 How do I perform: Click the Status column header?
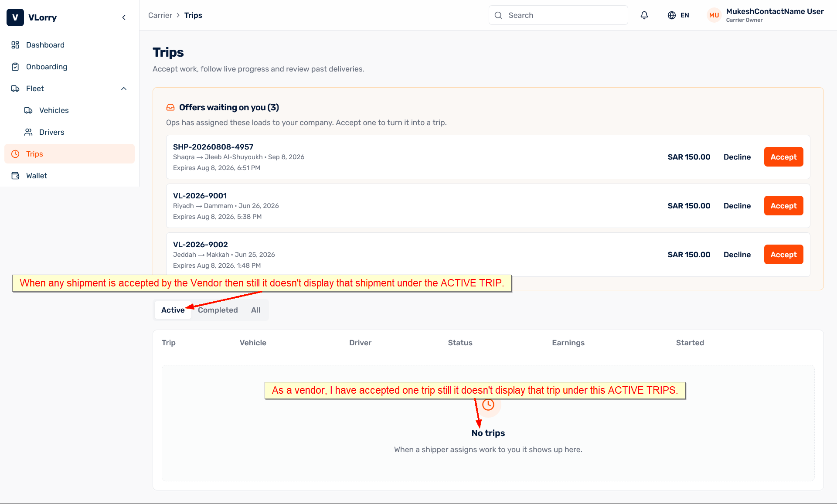460,343
